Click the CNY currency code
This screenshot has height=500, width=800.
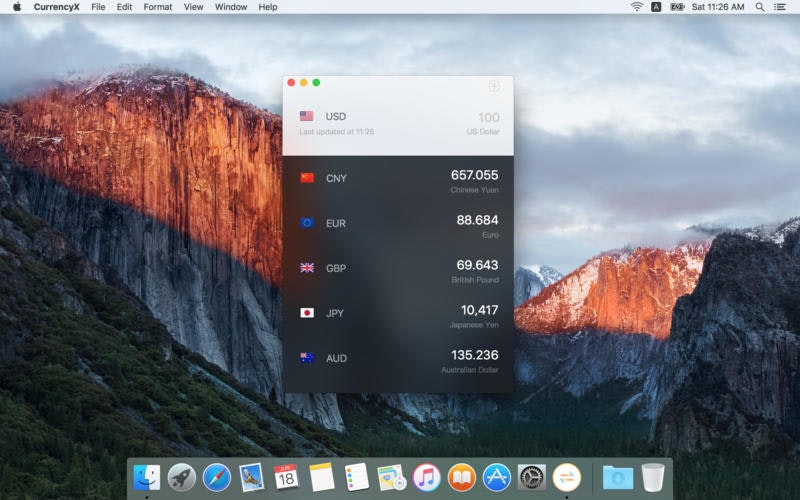tap(336, 178)
